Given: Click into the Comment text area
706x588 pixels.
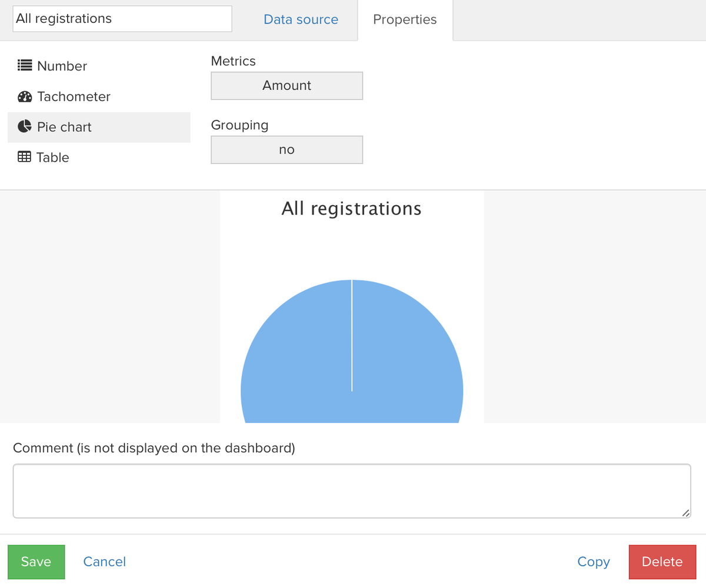Looking at the screenshot, I should tap(352, 491).
